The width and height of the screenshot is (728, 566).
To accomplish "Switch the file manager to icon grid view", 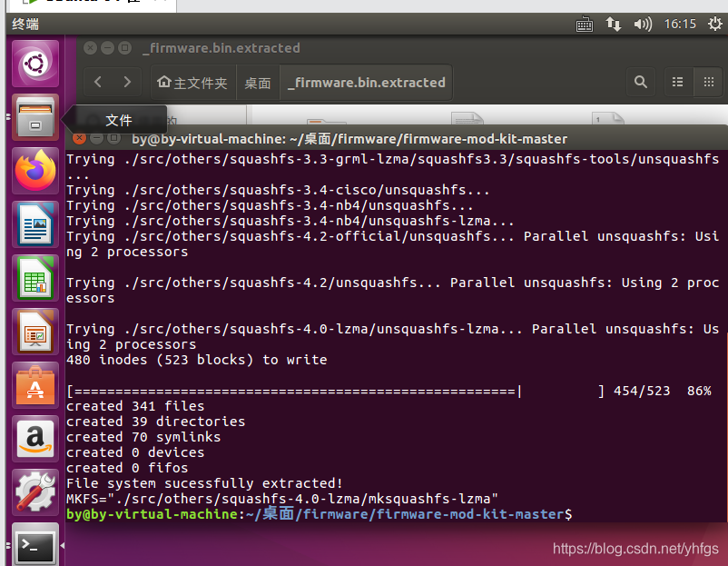I will 708,82.
